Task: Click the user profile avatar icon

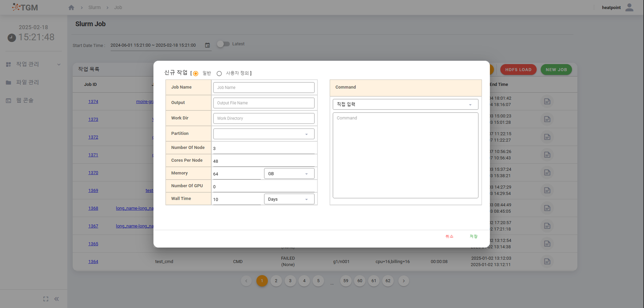Action: tap(629, 7)
